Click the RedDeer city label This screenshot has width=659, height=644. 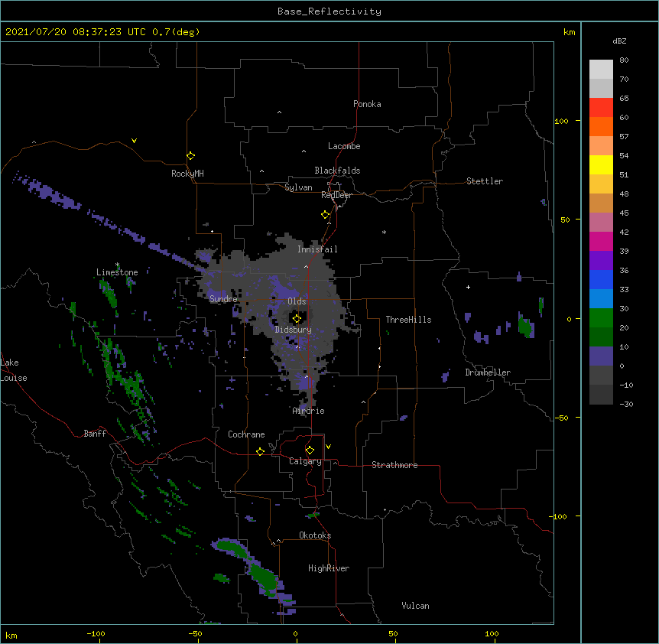pos(336,195)
